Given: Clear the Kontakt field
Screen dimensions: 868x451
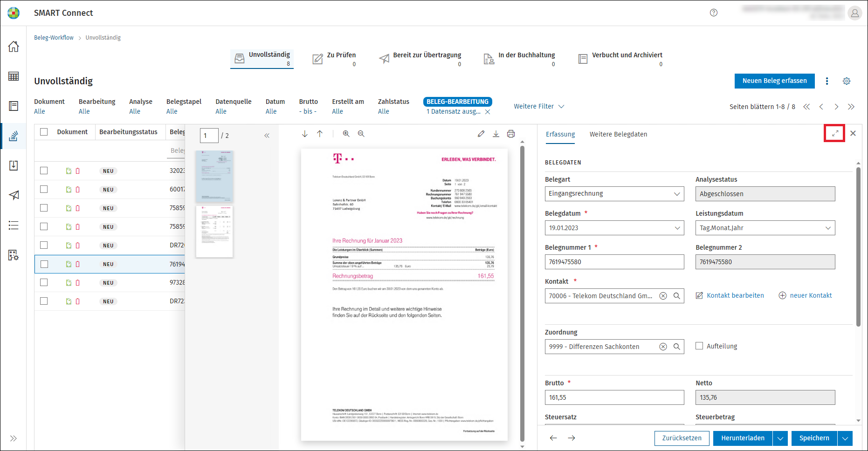Looking at the screenshot, I should 663,296.
